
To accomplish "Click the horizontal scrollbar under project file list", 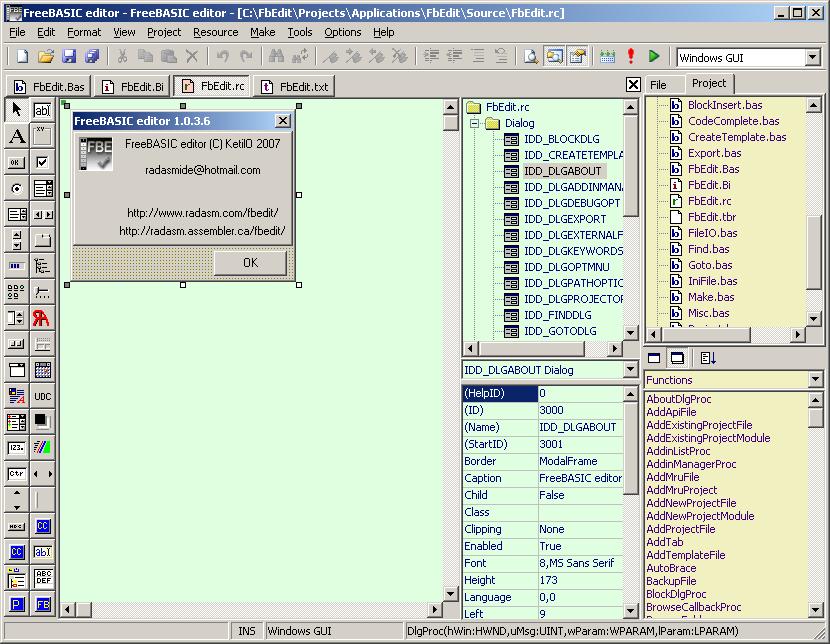I will click(x=726, y=334).
